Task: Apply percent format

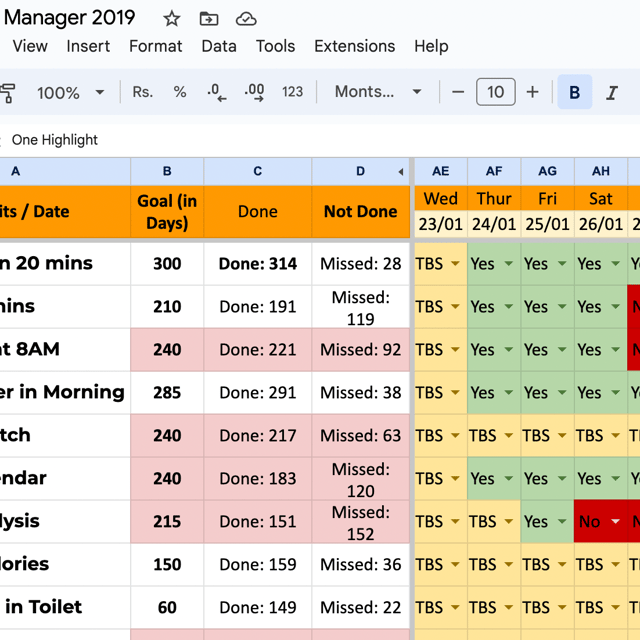Action: [180, 92]
